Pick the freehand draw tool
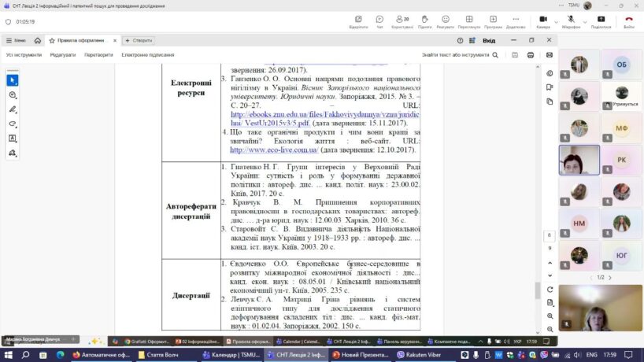 (x=13, y=124)
